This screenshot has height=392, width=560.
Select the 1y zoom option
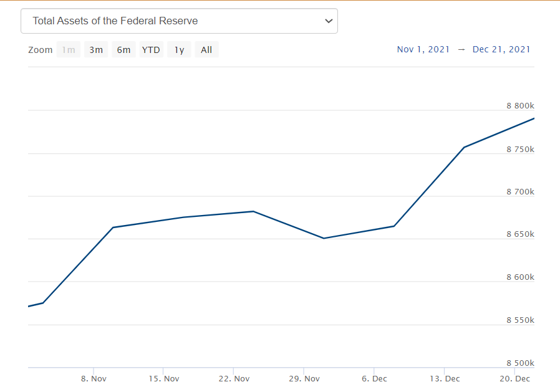pos(179,50)
